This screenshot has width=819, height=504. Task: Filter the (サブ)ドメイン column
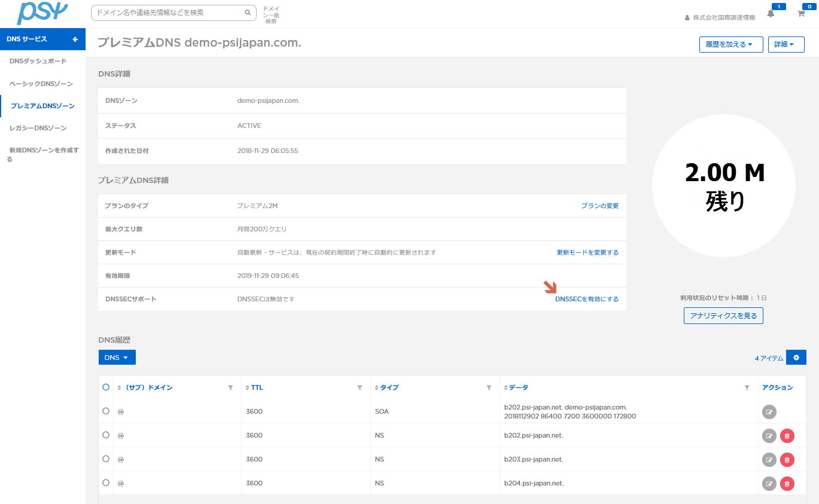coord(230,388)
